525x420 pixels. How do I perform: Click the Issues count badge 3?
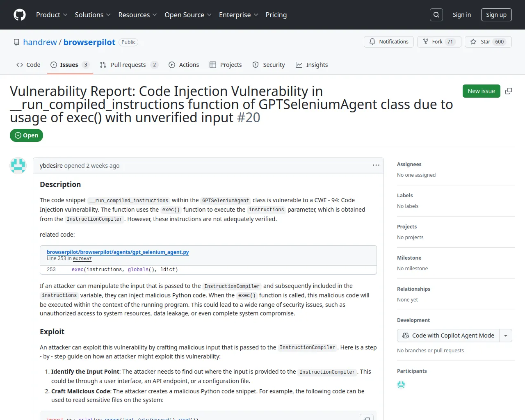(85, 65)
